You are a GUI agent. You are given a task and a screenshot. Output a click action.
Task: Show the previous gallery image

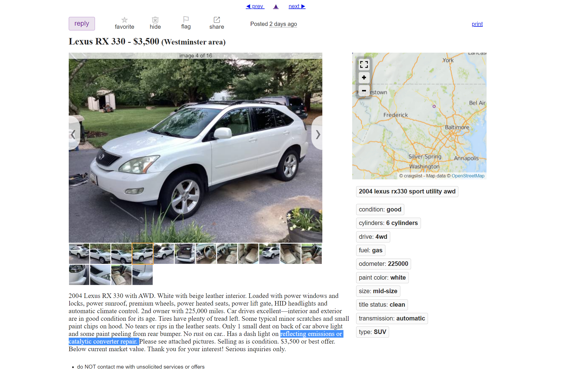pyautogui.click(x=74, y=134)
